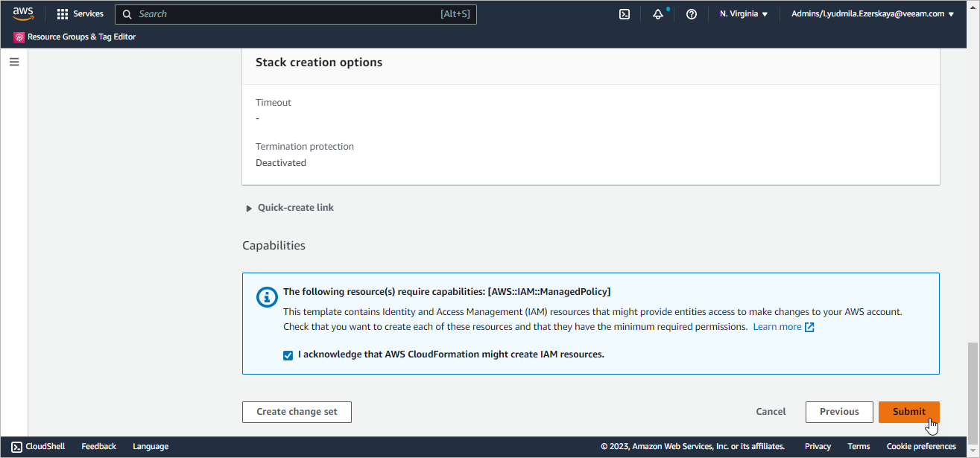The width and height of the screenshot is (980, 458).
Task: Go back with the Previous button
Action: coord(839,412)
